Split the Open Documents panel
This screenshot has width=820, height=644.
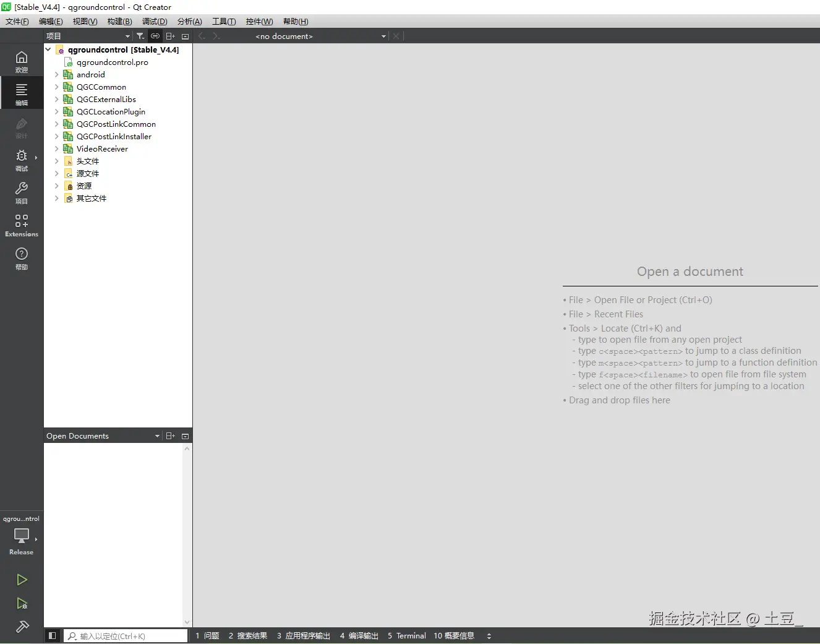pyautogui.click(x=171, y=436)
